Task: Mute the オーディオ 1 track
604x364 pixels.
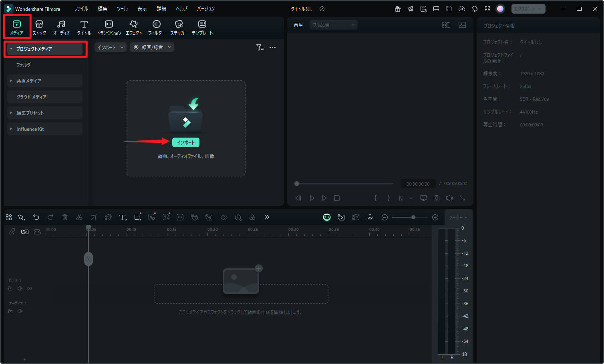Action: (20, 311)
